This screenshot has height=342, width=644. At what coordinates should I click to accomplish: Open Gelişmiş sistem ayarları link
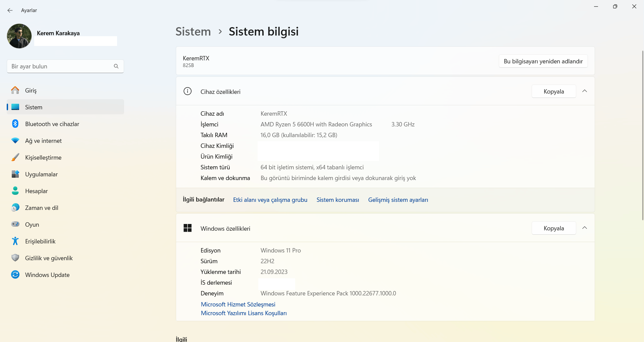click(398, 200)
